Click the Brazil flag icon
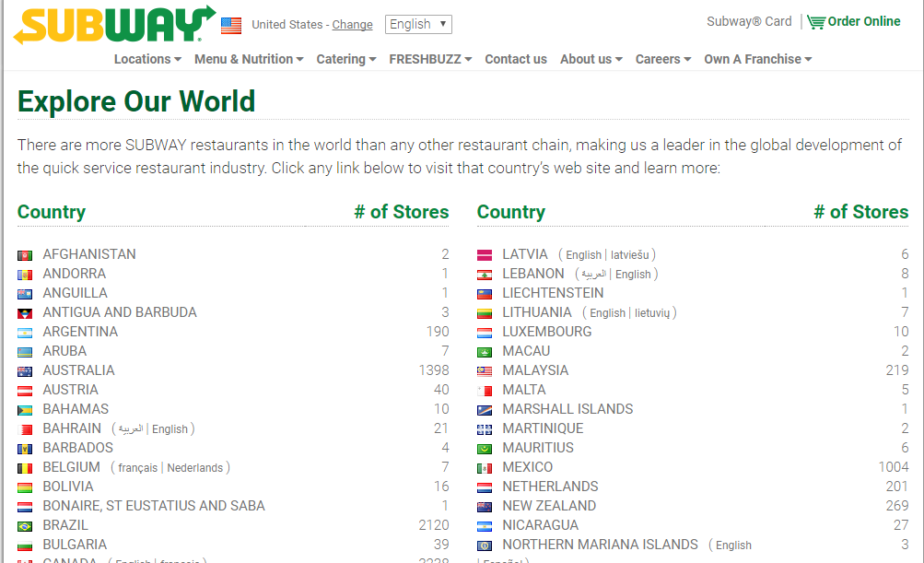This screenshot has height=563, width=924. [25, 526]
